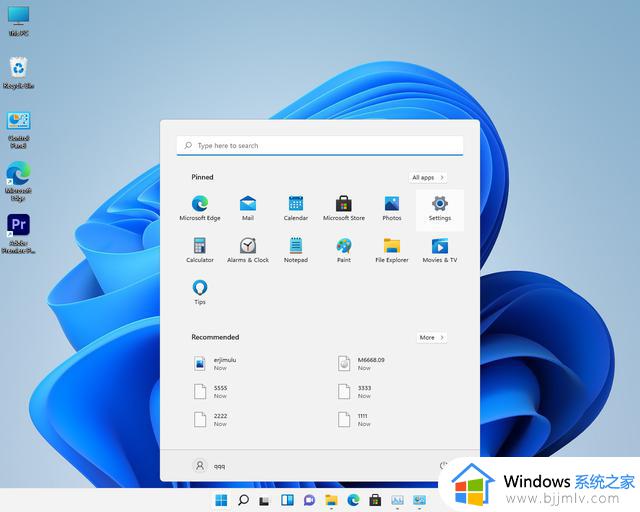Select the Control Panel desktop shortcut
640x512 pixels.
[18, 129]
